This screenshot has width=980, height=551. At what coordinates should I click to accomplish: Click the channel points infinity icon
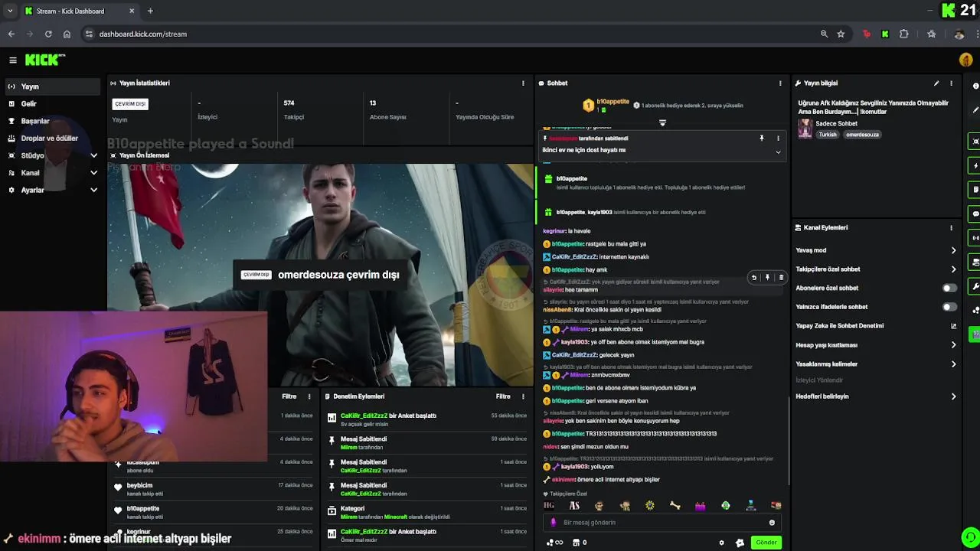coord(554,543)
